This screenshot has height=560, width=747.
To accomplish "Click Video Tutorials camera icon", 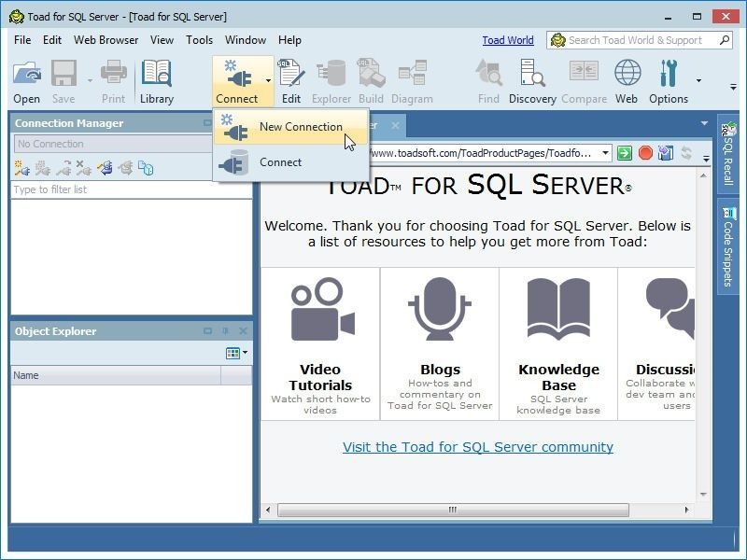I will (x=322, y=310).
